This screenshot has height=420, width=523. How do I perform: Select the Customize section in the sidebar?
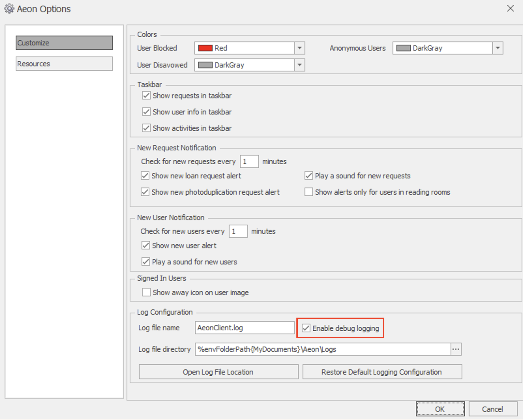[64, 42]
